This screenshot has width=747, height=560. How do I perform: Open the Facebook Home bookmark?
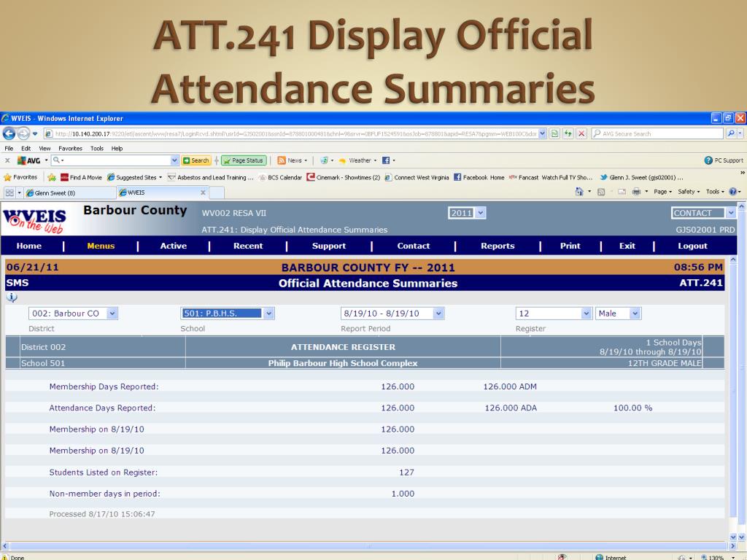coord(479,177)
